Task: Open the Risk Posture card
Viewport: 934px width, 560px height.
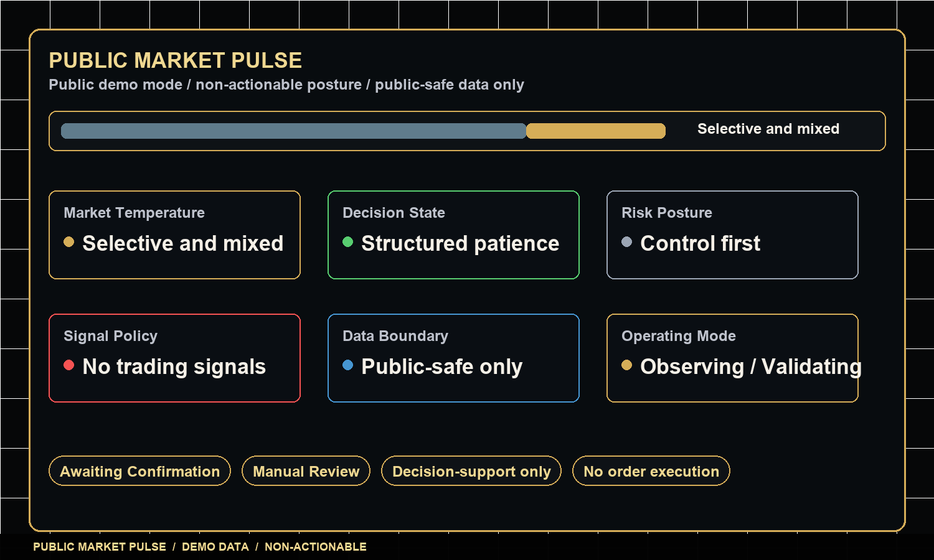Action: click(732, 235)
